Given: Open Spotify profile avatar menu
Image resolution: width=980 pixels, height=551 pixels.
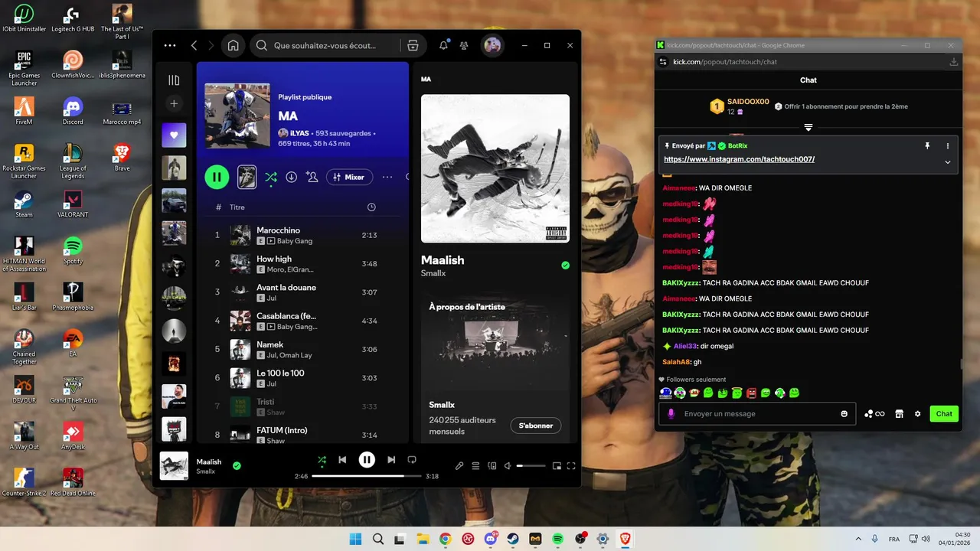Looking at the screenshot, I should (x=492, y=46).
